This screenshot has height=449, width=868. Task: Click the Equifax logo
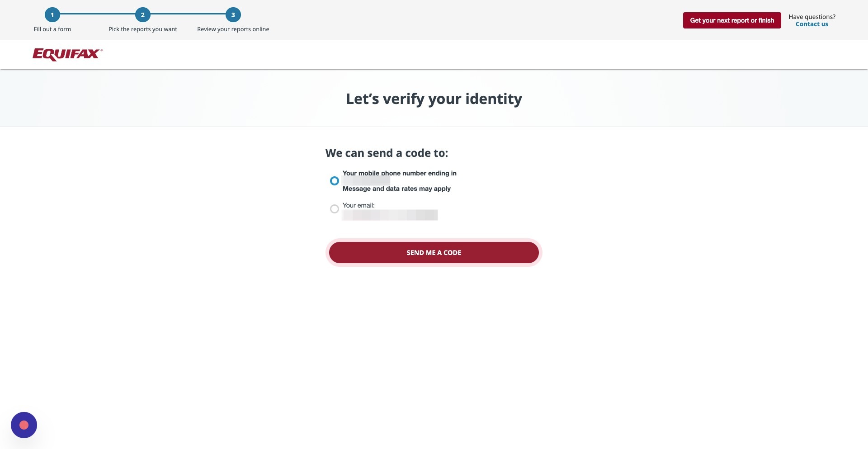(x=67, y=54)
